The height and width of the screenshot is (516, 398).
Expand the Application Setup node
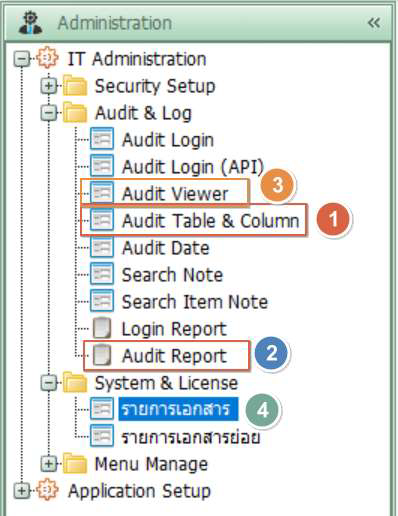[22, 491]
